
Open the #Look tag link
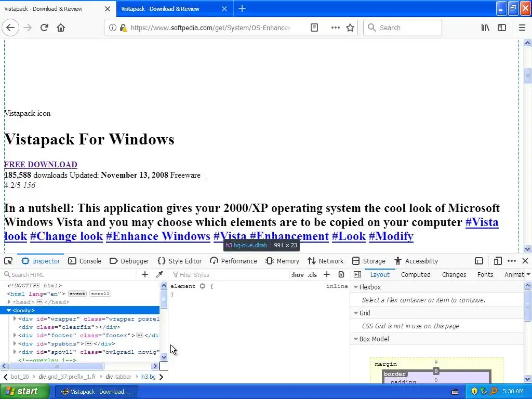[349, 236]
